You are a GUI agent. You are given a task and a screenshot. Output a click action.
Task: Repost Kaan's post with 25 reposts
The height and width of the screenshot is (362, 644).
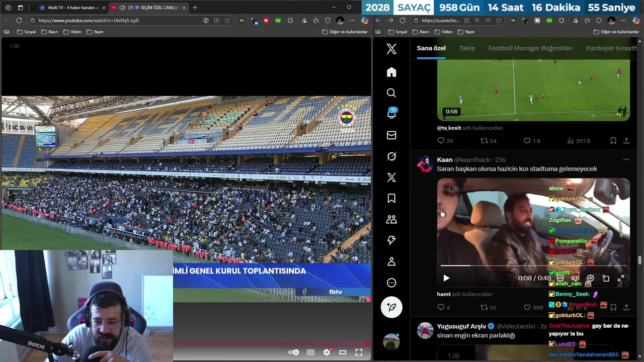[488, 307]
